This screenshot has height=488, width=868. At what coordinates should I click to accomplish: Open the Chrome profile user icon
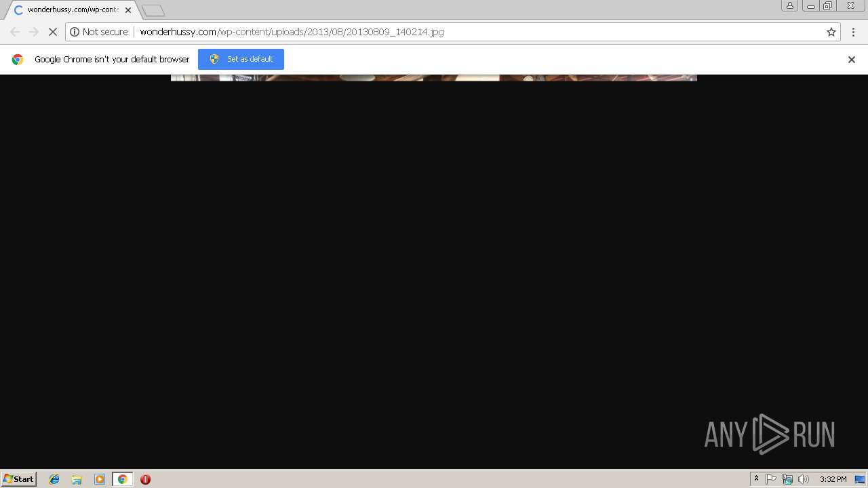[789, 5]
